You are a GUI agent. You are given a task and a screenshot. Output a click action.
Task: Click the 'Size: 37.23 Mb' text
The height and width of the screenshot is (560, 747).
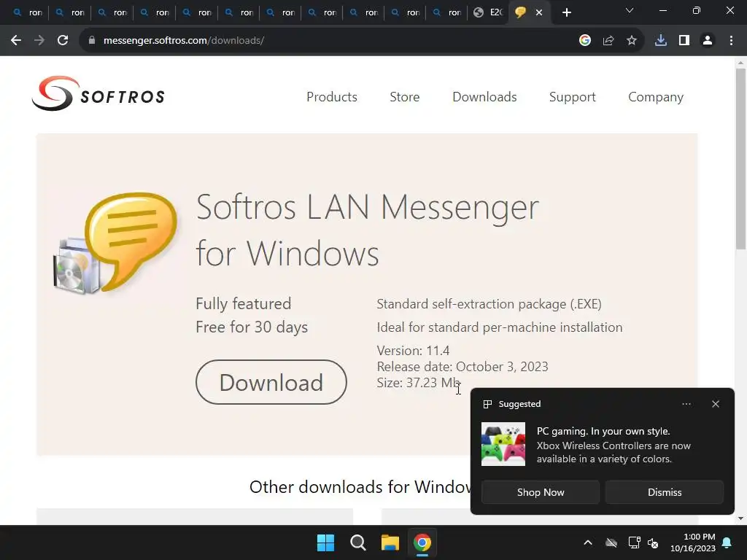[x=418, y=383]
